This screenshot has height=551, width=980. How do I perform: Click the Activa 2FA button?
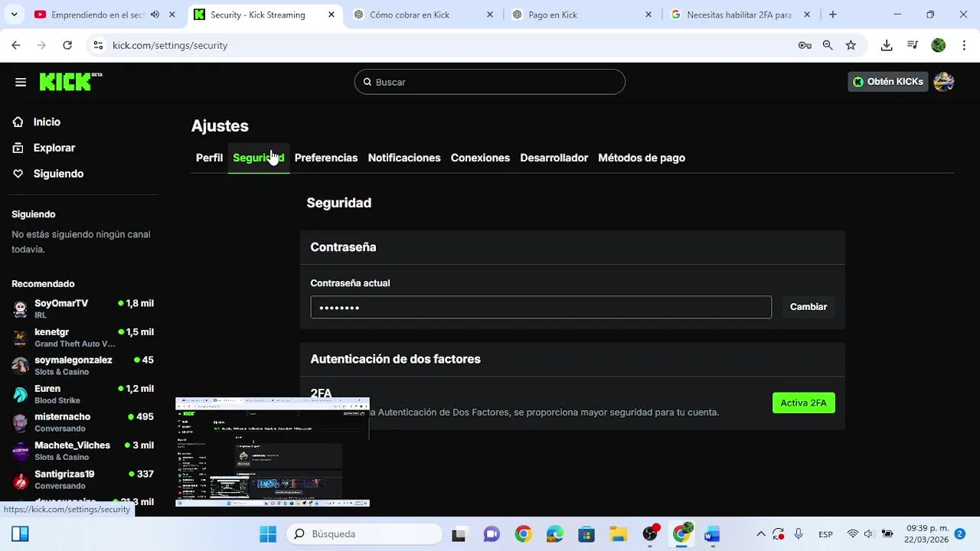[803, 403]
